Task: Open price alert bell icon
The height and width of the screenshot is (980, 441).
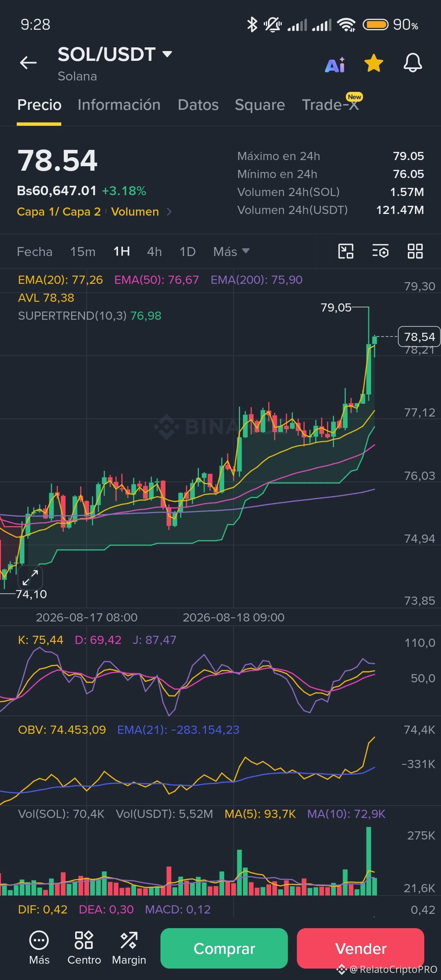Action: coord(413,63)
